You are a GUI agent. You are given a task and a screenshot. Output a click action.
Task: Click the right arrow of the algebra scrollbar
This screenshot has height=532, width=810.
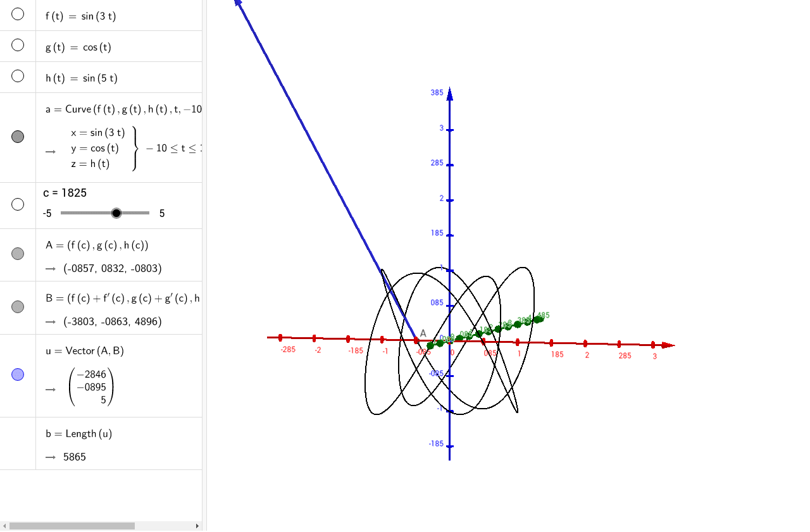tap(197, 526)
